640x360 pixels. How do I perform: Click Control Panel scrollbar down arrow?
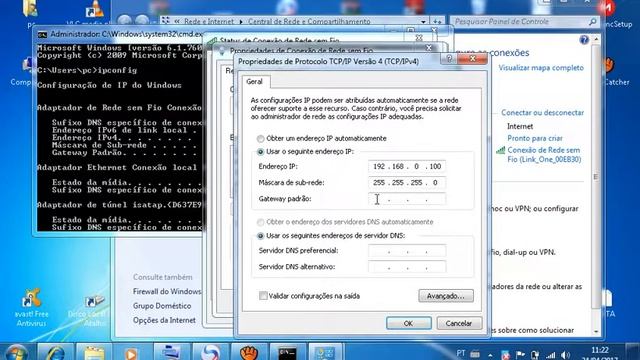pyautogui.click(x=596, y=331)
